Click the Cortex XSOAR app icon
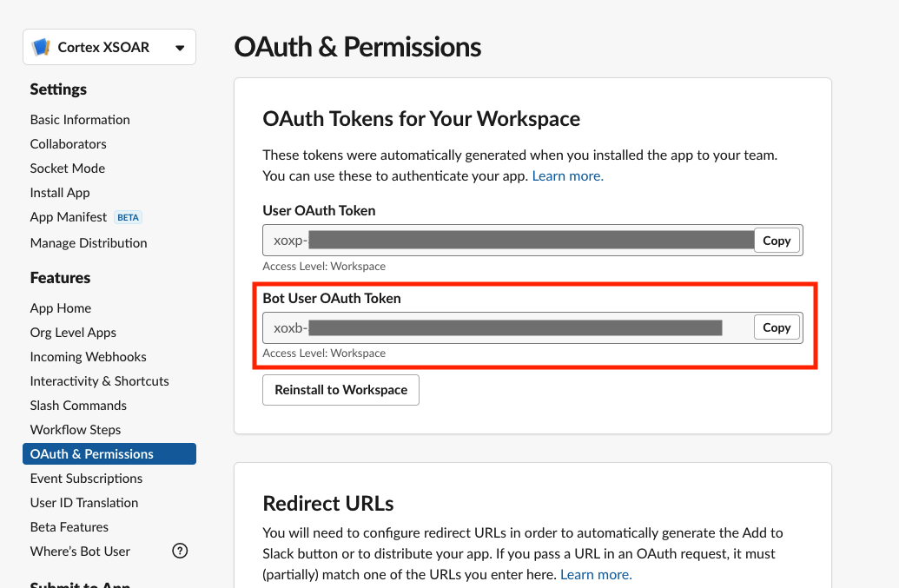 point(41,47)
